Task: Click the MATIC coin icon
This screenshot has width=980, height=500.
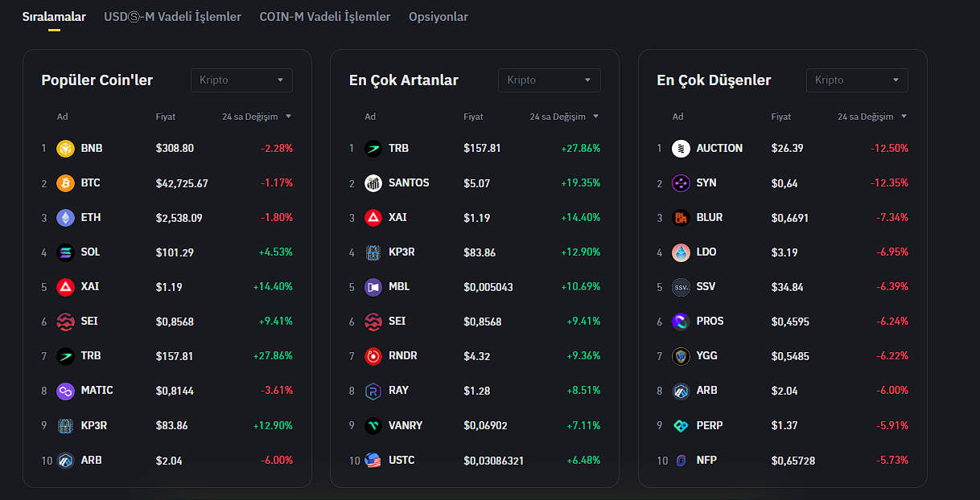Action: click(x=65, y=391)
